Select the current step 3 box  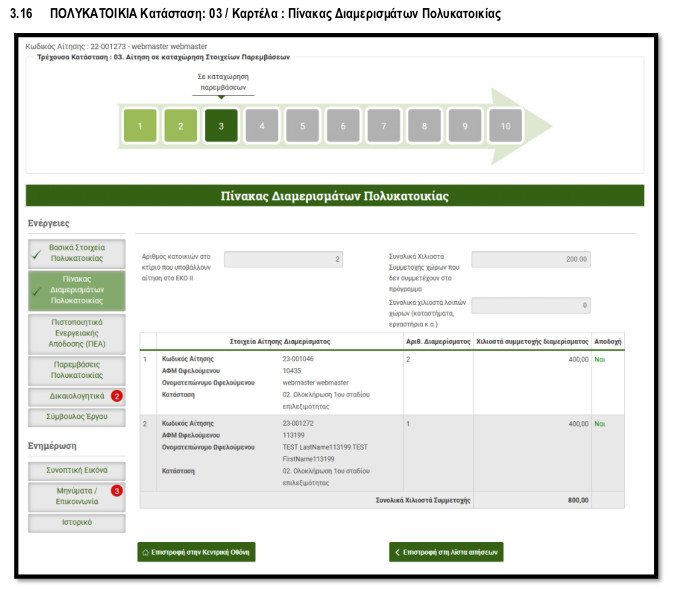[x=221, y=126]
